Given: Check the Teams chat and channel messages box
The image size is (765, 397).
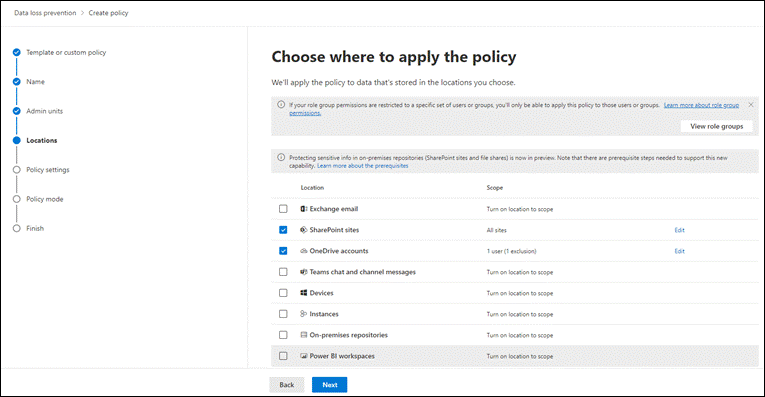Looking at the screenshot, I should tap(283, 272).
